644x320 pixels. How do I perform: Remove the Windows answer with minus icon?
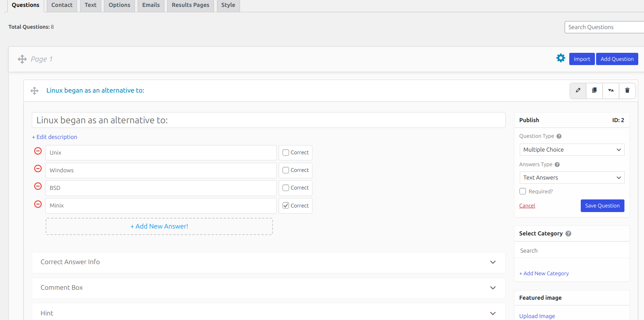click(x=38, y=169)
